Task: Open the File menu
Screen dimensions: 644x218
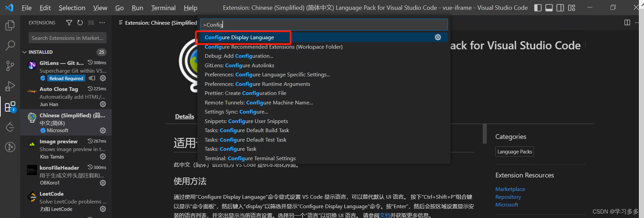Action: pyautogui.click(x=27, y=8)
